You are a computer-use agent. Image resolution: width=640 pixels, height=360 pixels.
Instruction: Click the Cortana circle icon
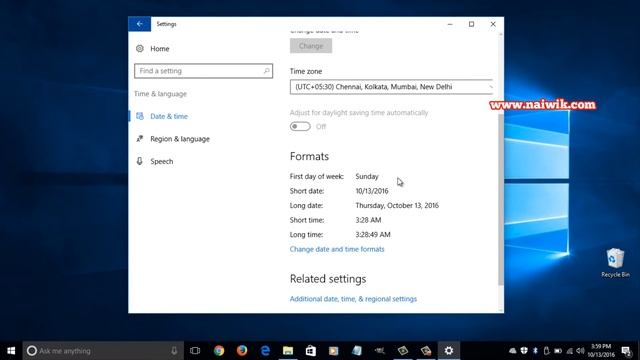pyautogui.click(x=32, y=351)
